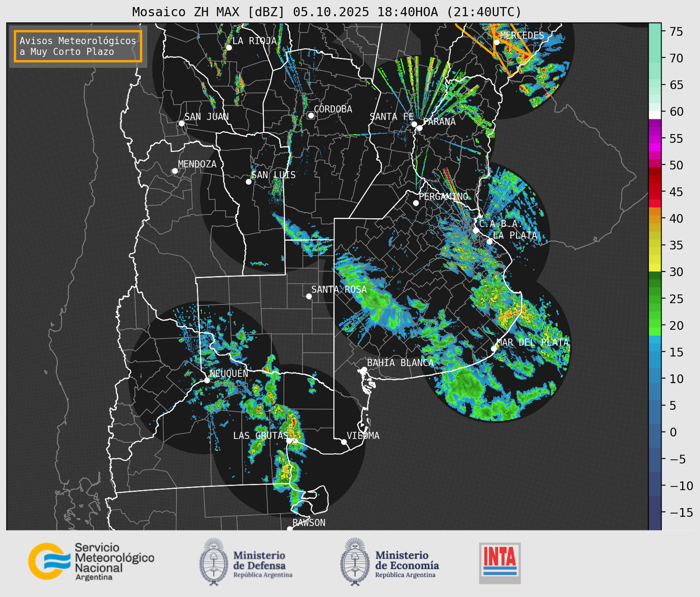700x597 pixels.
Task: Click the NEUQUÉN map label
Action: pos(229,373)
